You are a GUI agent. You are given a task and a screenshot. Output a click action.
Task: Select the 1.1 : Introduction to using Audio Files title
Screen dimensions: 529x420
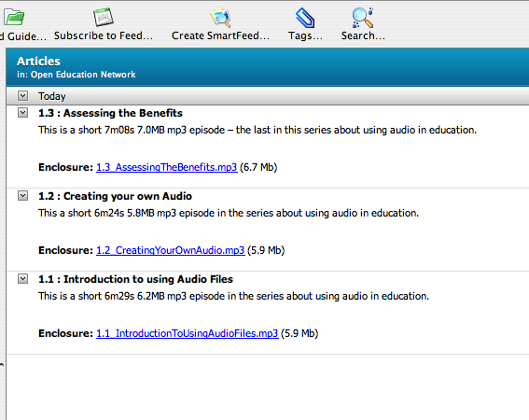point(135,279)
